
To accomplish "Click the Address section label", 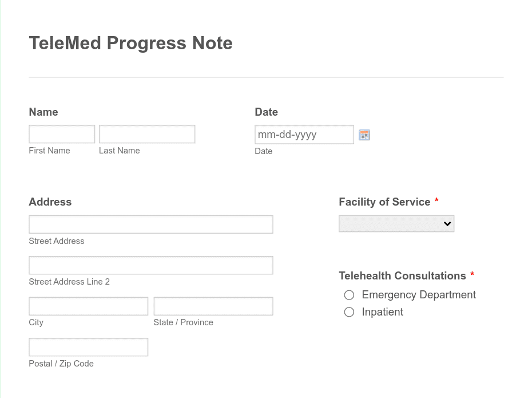I will click(x=50, y=202).
